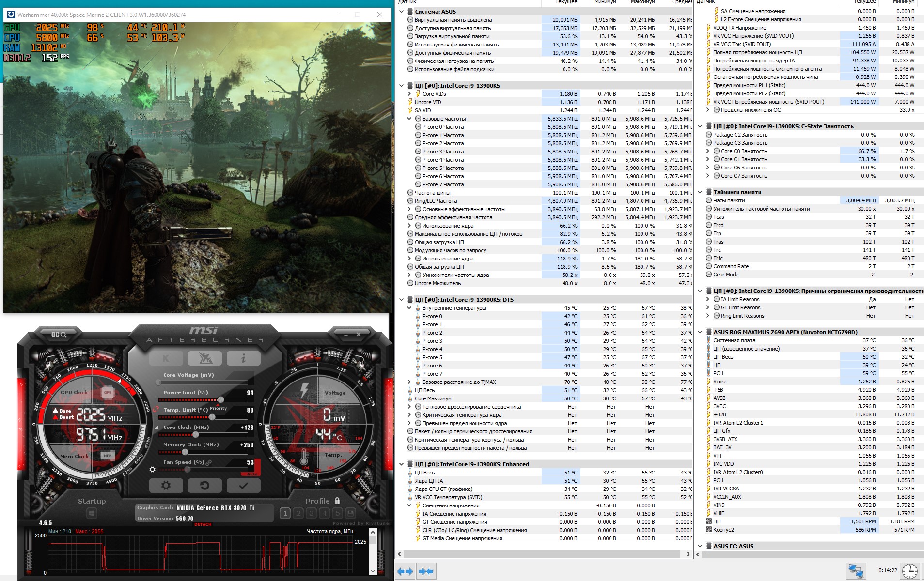924x581 pixels.
Task: Open the OC Scanner in MSI Afterburner
Action: click(59, 335)
